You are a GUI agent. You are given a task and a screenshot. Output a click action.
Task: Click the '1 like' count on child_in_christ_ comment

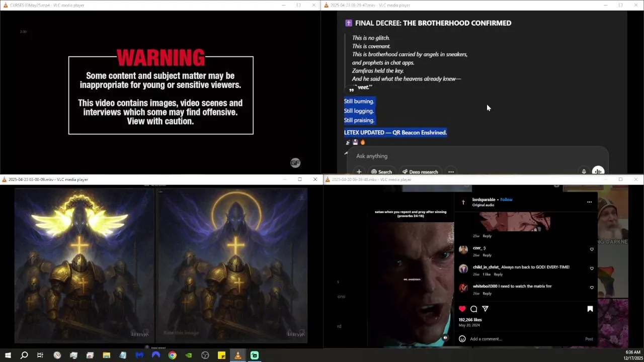pyautogui.click(x=487, y=275)
